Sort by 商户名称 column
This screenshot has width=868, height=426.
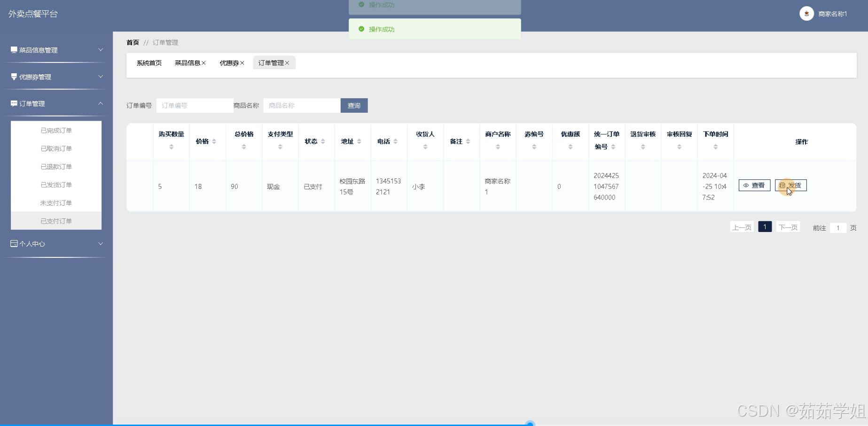[498, 147]
